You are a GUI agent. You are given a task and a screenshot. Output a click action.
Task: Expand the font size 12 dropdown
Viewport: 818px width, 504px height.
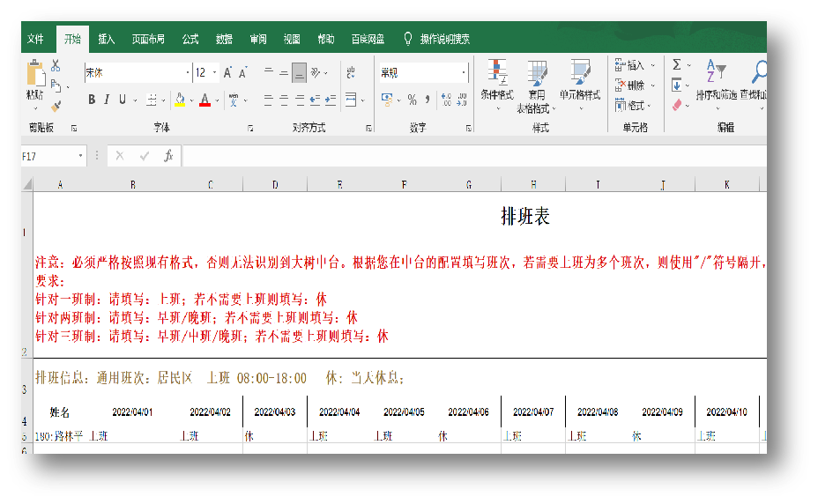tap(214, 72)
